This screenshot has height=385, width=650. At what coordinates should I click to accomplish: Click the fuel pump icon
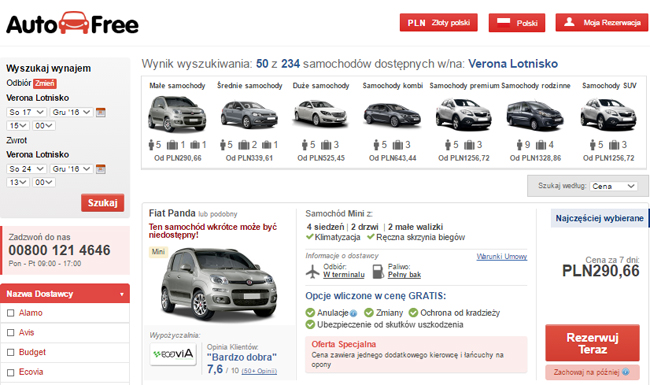(378, 271)
